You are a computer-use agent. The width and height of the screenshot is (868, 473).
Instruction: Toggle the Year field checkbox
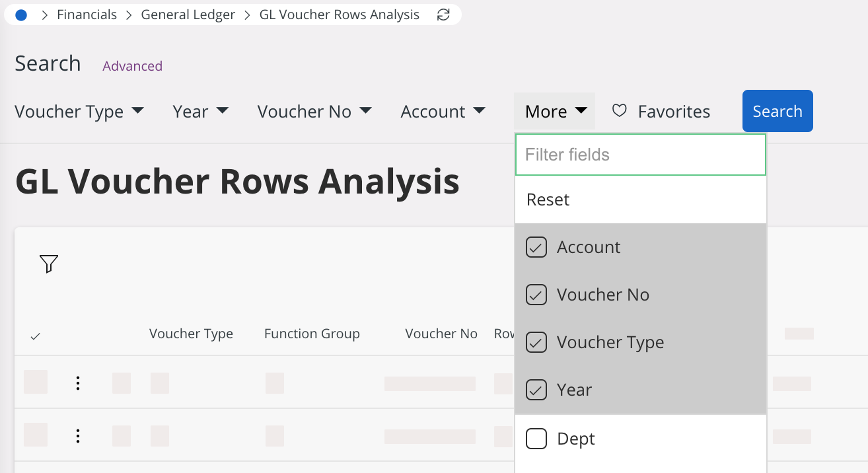536,390
